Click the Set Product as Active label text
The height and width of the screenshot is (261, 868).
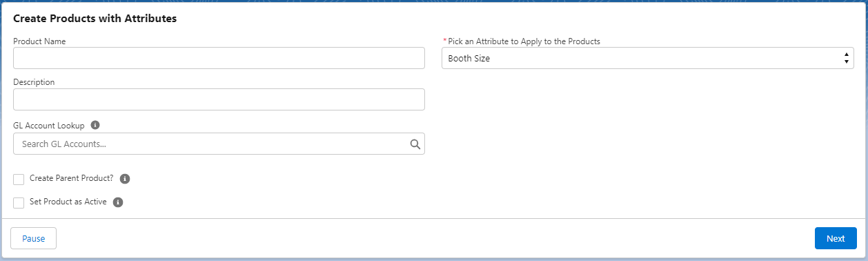coord(68,202)
